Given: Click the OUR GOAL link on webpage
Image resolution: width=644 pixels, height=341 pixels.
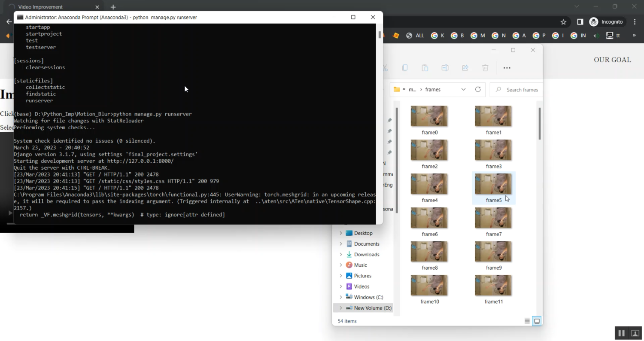Looking at the screenshot, I should tap(612, 60).
